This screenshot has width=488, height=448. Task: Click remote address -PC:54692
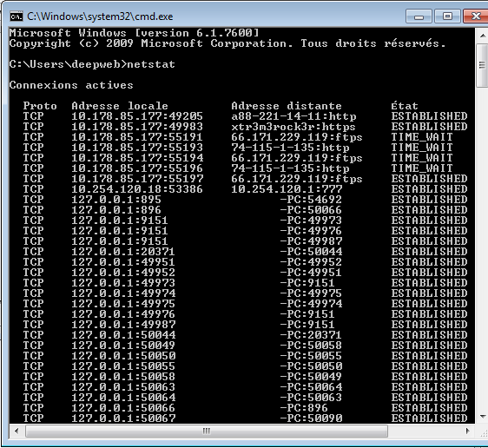click(311, 200)
